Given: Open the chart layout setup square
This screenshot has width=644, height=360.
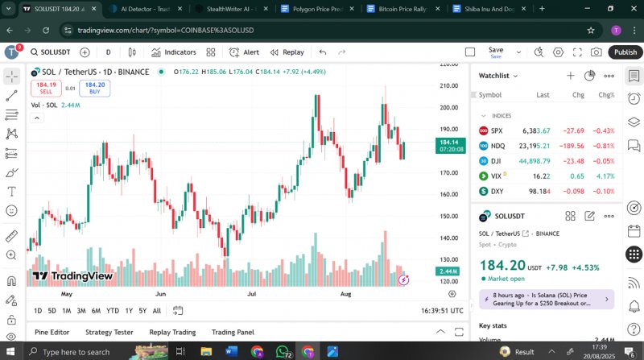Looking at the screenshot, I should pos(470,52).
